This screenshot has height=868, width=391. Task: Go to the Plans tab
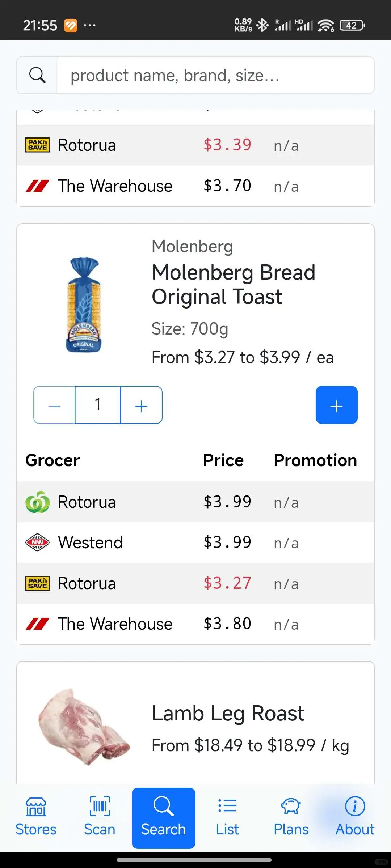[x=291, y=818]
